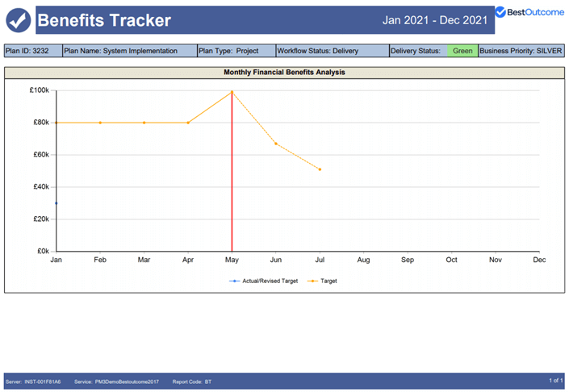
Task: Click the Monthly Financial Benefits Analysis header
Action: click(x=284, y=73)
